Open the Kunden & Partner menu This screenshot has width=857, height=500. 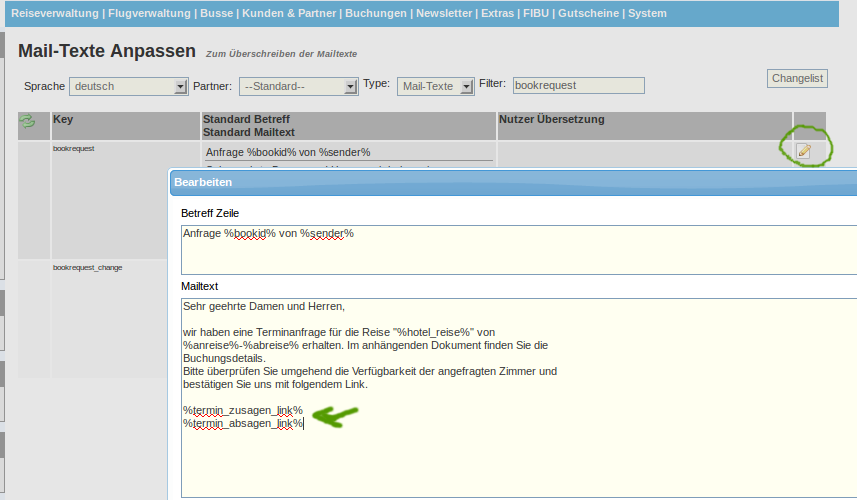tap(289, 14)
